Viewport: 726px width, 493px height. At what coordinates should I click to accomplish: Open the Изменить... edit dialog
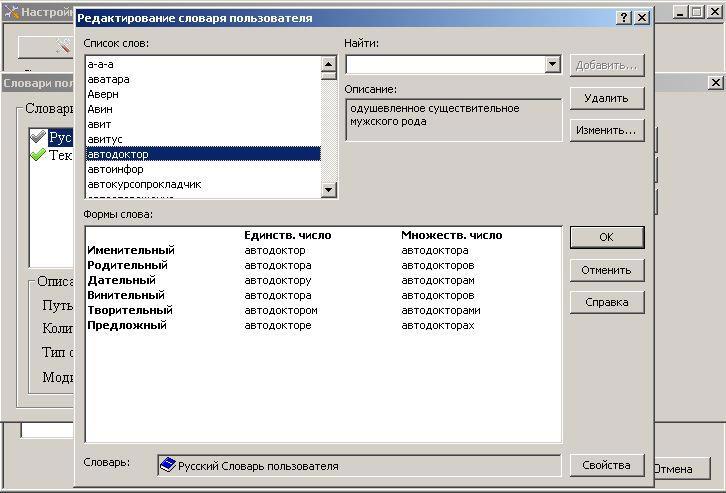click(x=607, y=130)
